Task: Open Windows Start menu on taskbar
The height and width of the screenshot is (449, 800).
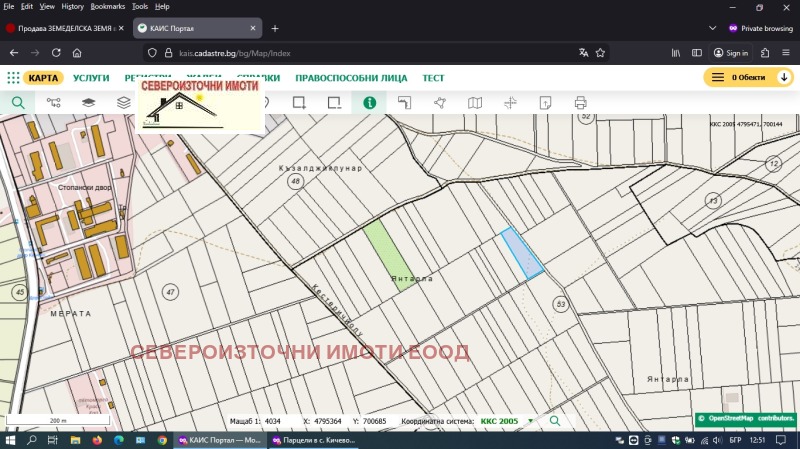Action: coord(11,440)
